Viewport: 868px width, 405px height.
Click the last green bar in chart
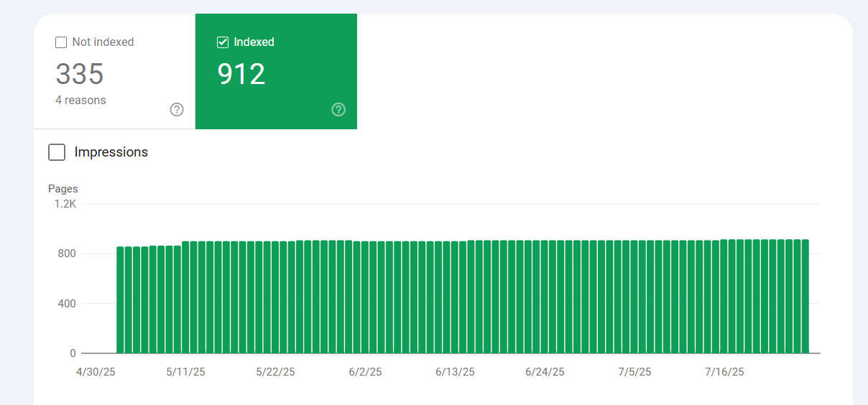(x=805, y=297)
